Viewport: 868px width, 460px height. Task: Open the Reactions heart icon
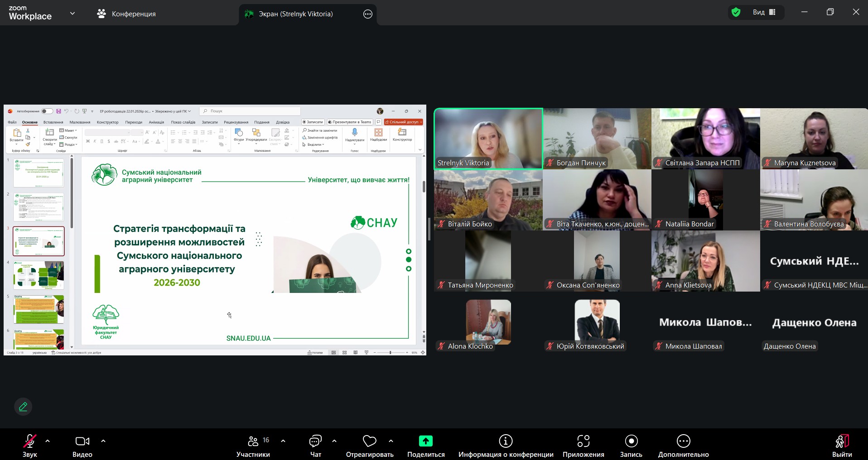point(369,441)
